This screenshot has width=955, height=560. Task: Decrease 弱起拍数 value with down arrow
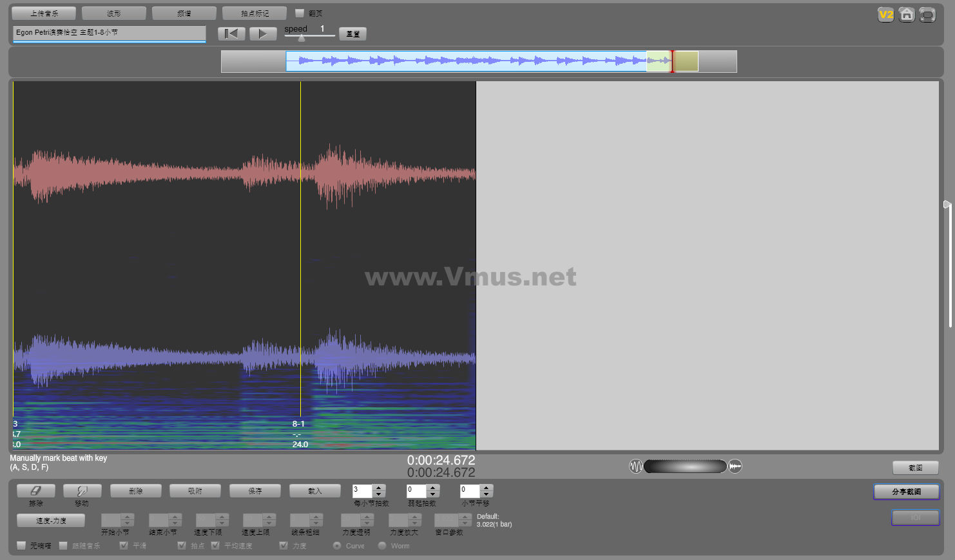[x=433, y=494]
